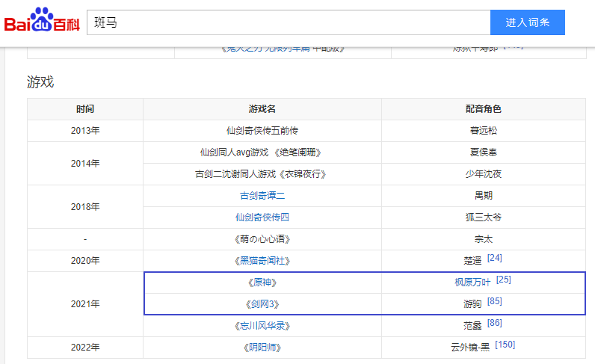This screenshot has height=364, width=595.
Task: Select the 宗太 role cell
Action: click(484, 239)
